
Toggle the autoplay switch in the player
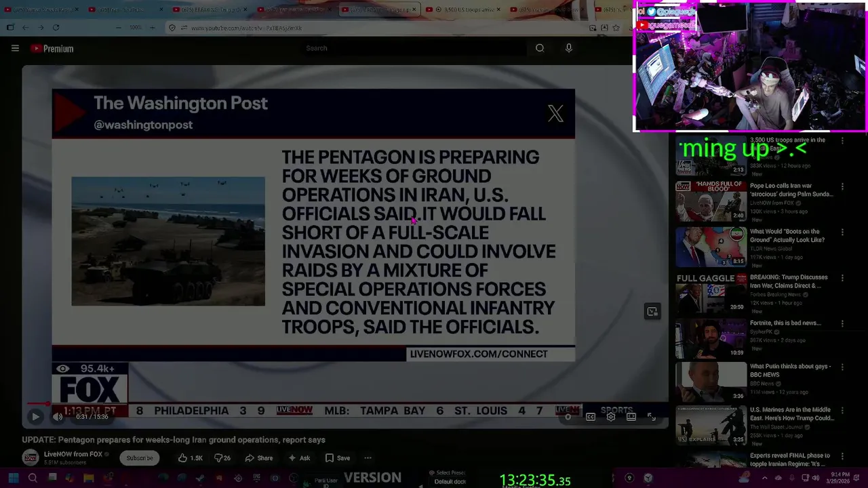click(x=568, y=417)
